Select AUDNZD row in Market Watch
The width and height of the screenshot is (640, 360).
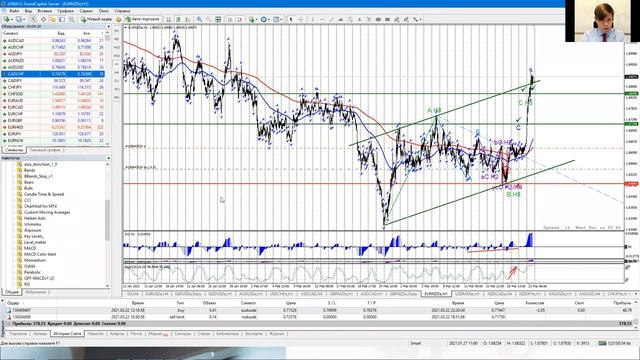pos(53,60)
